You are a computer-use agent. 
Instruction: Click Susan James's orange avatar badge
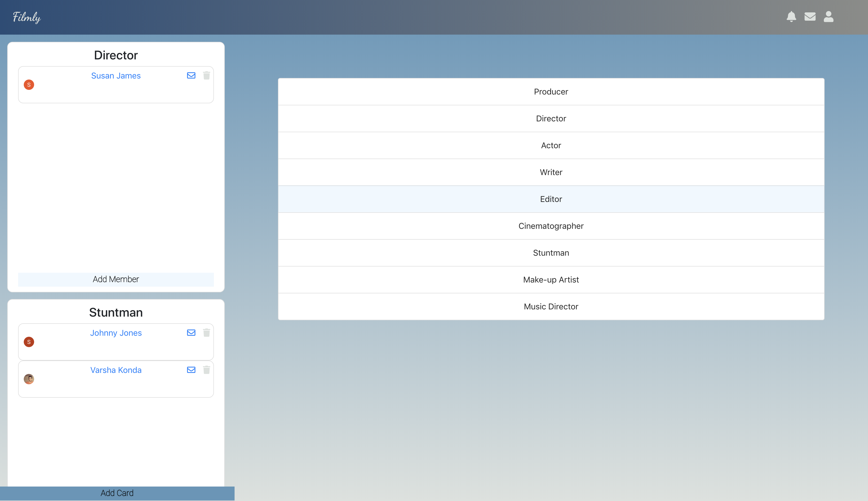29,85
